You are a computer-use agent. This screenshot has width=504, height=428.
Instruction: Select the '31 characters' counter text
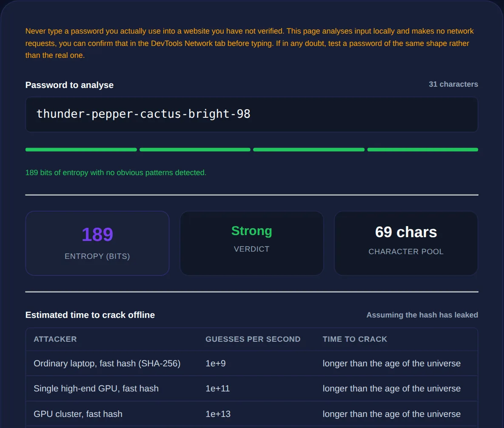pyautogui.click(x=453, y=84)
